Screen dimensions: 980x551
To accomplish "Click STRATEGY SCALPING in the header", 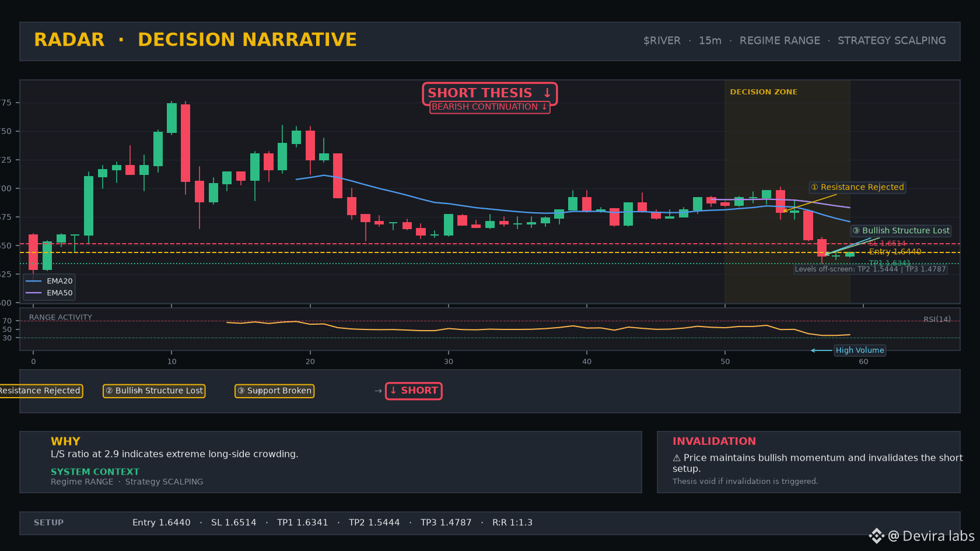I will 891,41.
